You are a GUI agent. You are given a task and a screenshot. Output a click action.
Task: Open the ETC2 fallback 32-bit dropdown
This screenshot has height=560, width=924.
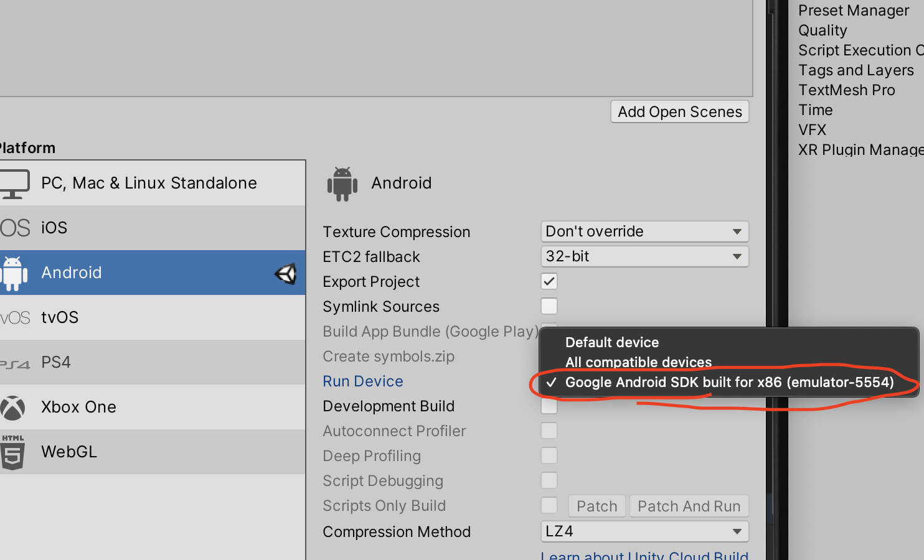coord(644,256)
